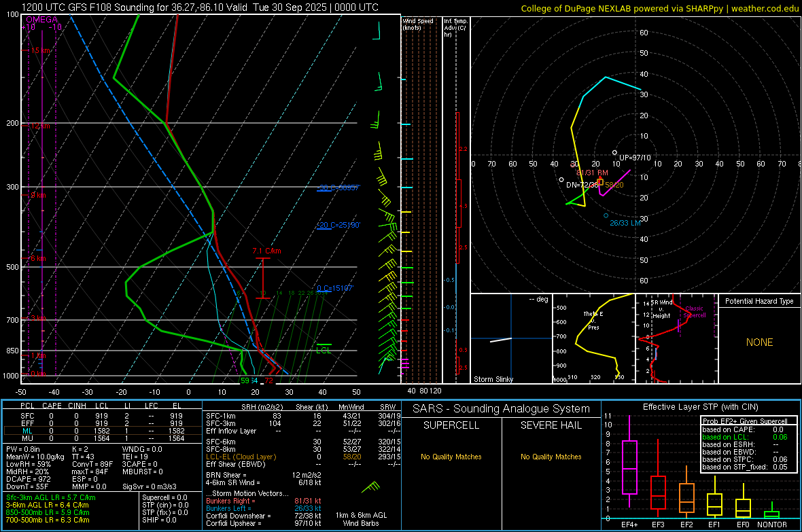Click No Quality Matches under SUPERCELL
The width and height of the screenshot is (802, 532).
pos(451,457)
